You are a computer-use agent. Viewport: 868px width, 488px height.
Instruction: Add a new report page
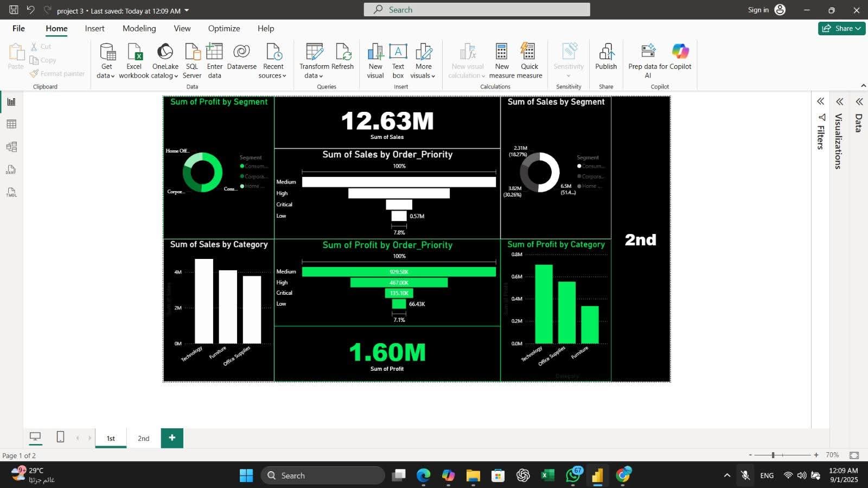click(172, 438)
